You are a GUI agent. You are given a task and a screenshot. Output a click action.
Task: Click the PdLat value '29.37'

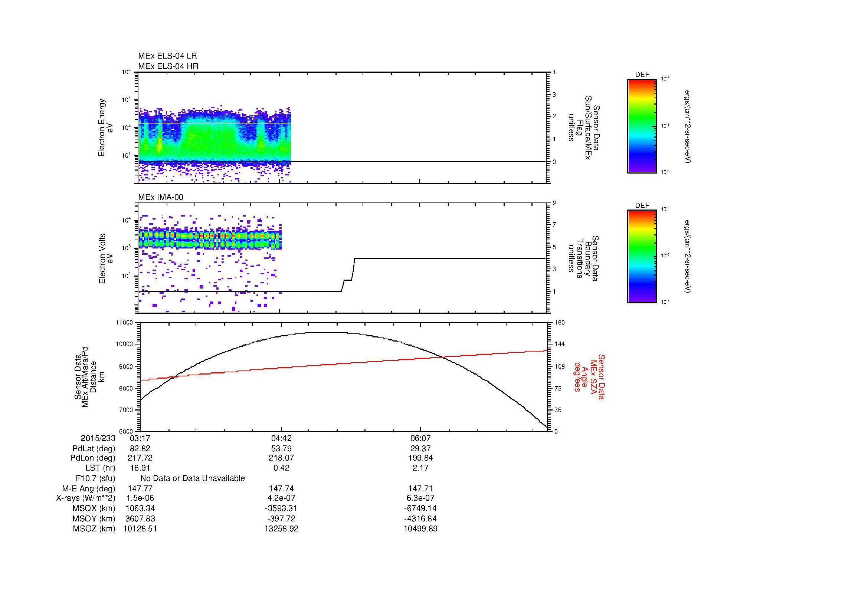tap(420, 449)
